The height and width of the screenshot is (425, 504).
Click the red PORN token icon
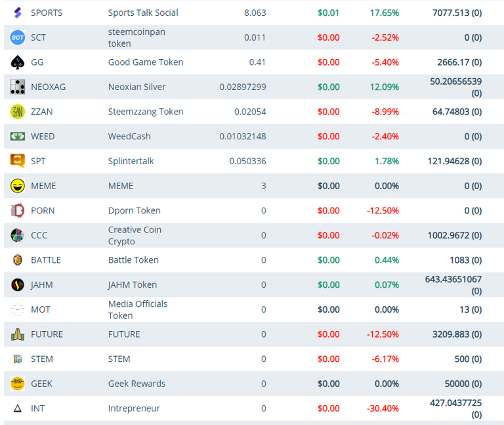click(x=18, y=210)
